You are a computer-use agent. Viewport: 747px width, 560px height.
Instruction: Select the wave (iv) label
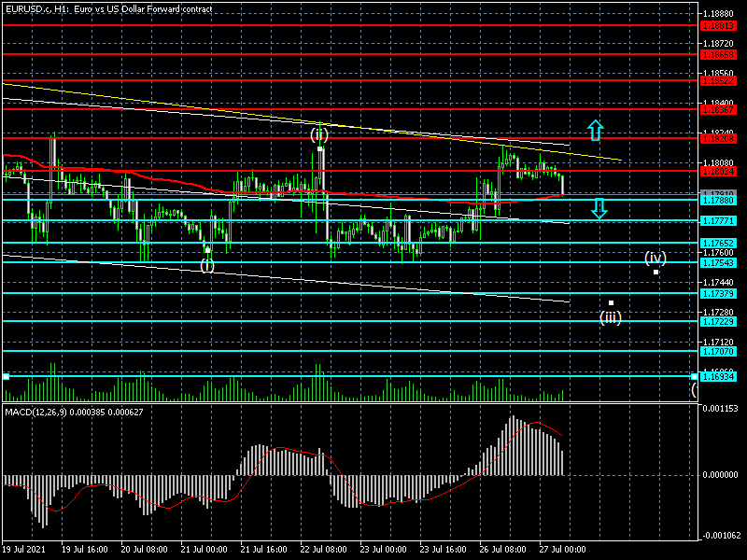pos(655,258)
